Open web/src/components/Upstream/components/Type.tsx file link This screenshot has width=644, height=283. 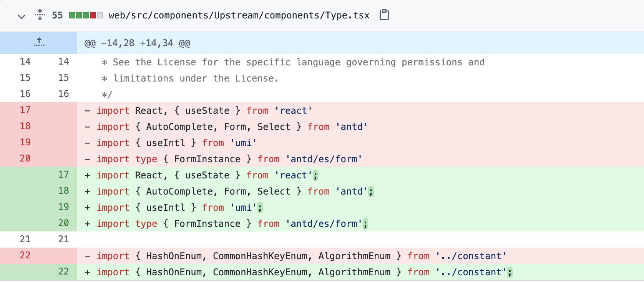pos(239,15)
